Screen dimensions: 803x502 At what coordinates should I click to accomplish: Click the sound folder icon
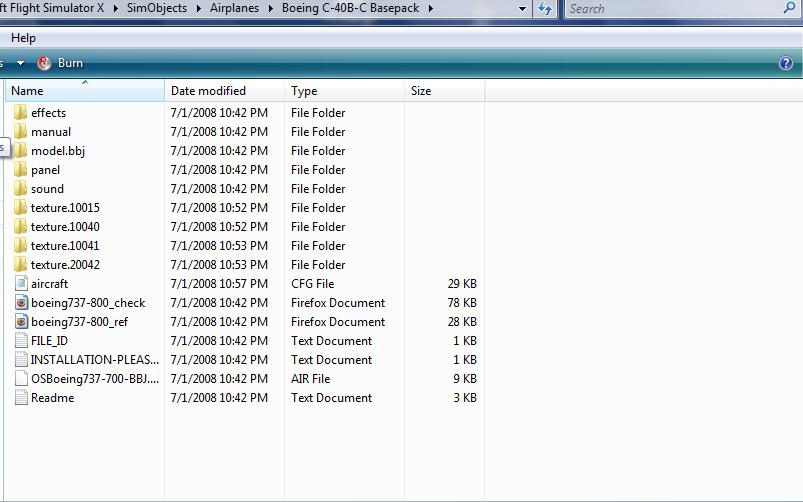20,189
